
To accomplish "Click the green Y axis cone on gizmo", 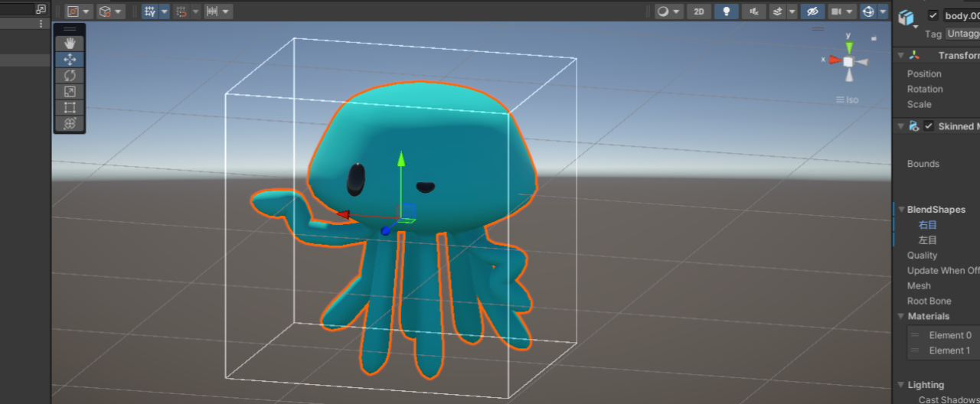I will click(x=849, y=47).
